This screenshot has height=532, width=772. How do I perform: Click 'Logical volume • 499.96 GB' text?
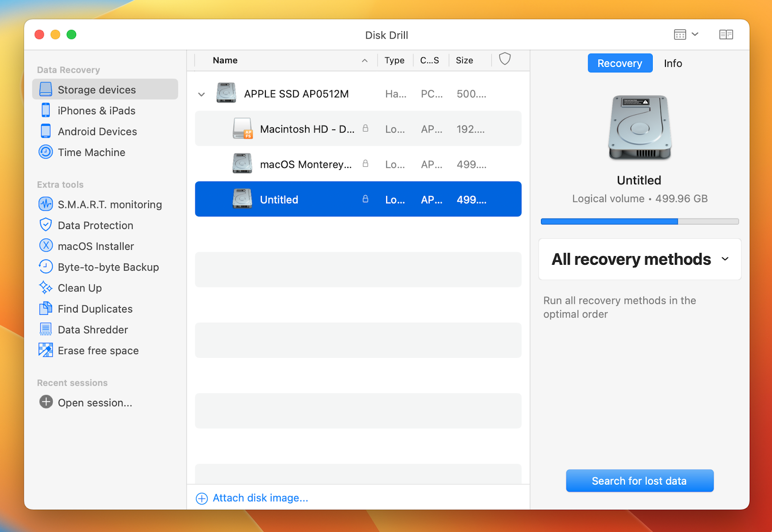640,199
